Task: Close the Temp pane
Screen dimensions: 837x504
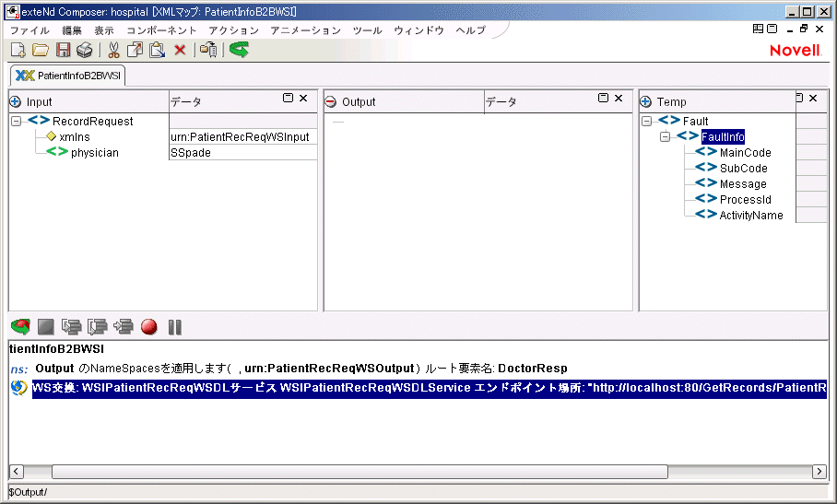Action: (813, 98)
